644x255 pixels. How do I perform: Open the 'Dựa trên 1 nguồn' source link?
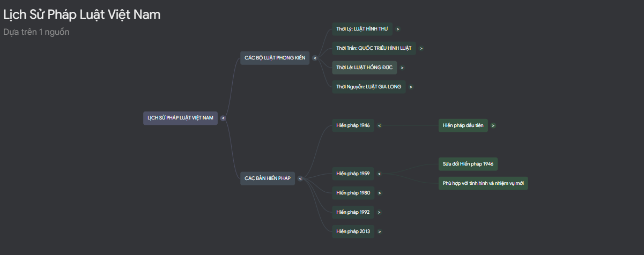[36, 32]
